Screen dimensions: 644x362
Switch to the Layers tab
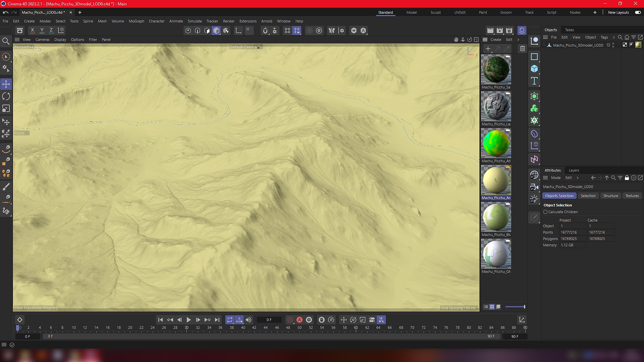coord(574,170)
